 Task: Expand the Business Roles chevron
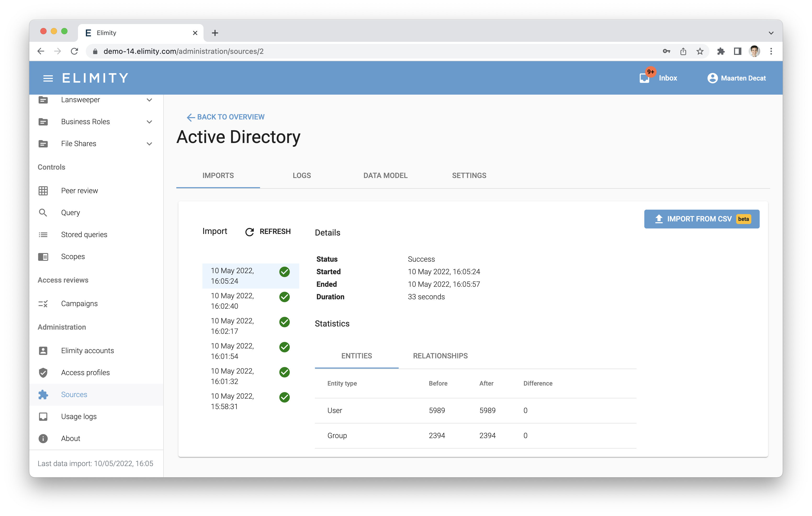coord(149,122)
